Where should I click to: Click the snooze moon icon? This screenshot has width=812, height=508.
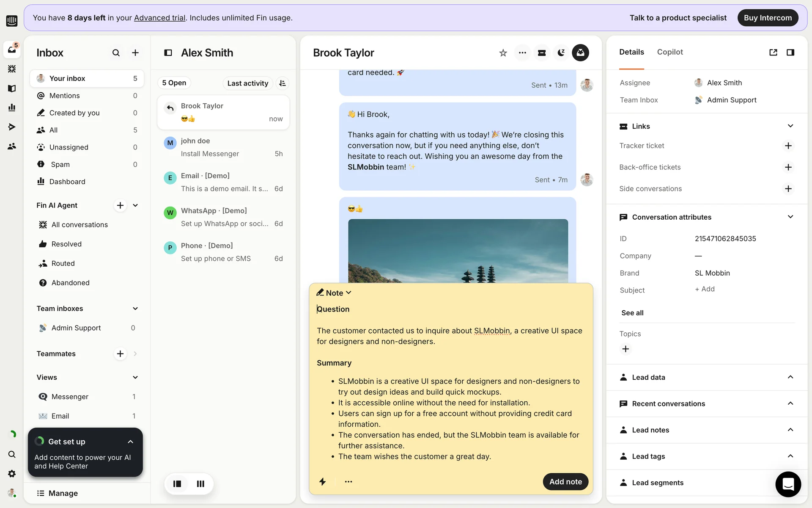(561, 53)
